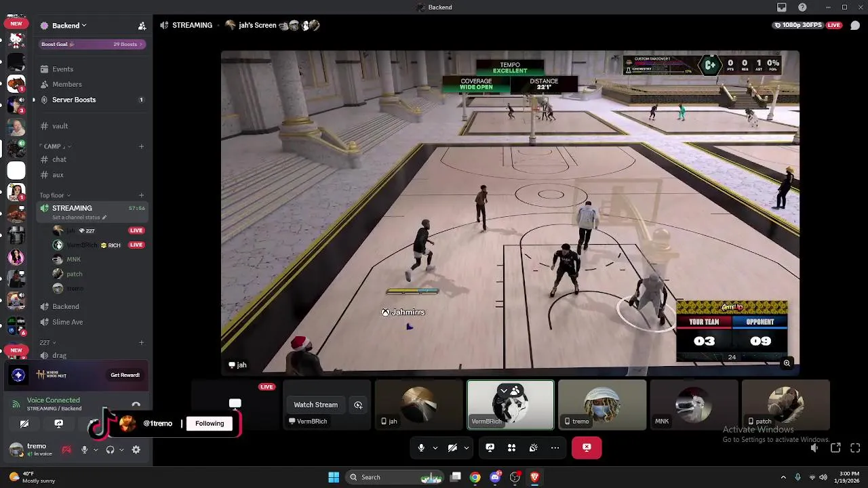The height and width of the screenshot is (488, 868).
Task: Click the red stop watching button
Action: pyautogui.click(x=587, y=447)
